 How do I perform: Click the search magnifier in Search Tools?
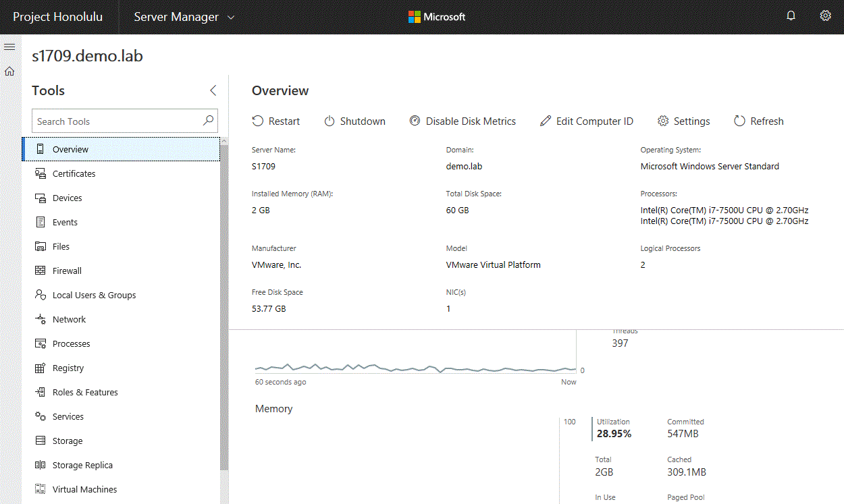click(208, 121)
